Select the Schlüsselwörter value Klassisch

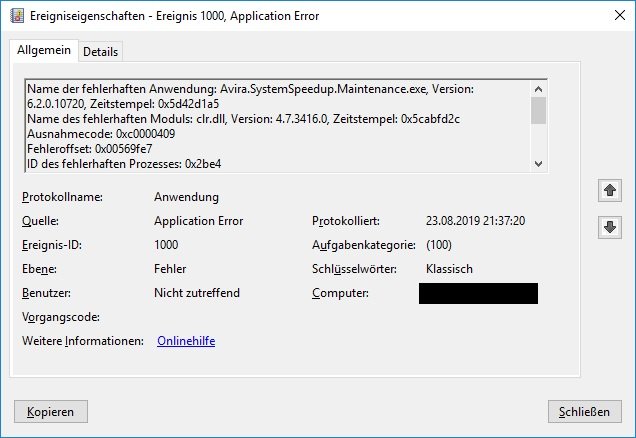coord(449,269)
